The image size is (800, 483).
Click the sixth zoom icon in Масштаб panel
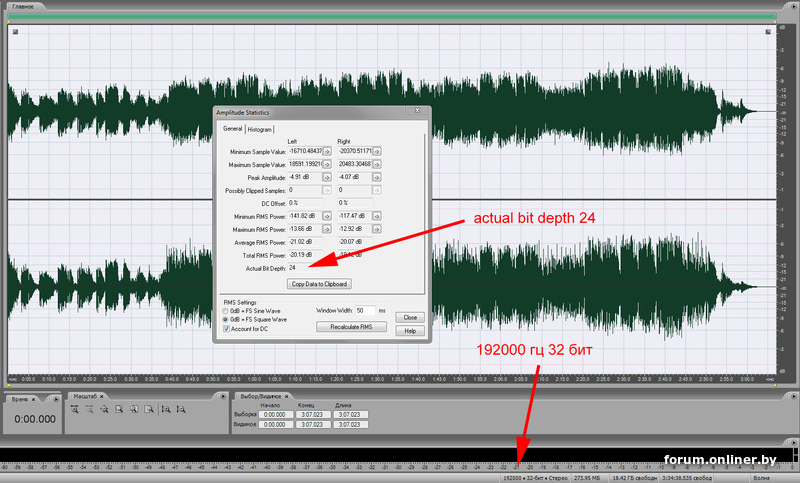[x=149, y=409]
